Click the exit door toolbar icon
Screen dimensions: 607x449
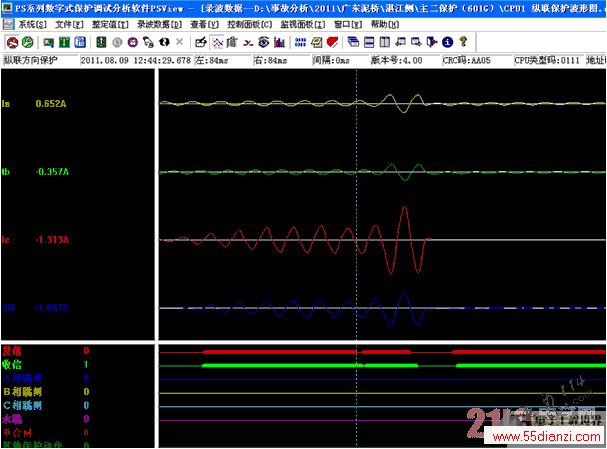point(432,42)
